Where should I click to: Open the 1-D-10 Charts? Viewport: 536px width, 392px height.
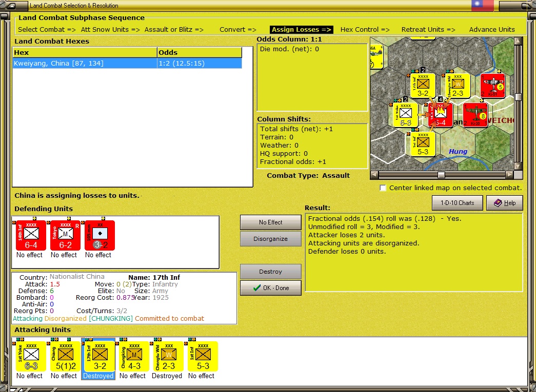(x=458, y=203)
